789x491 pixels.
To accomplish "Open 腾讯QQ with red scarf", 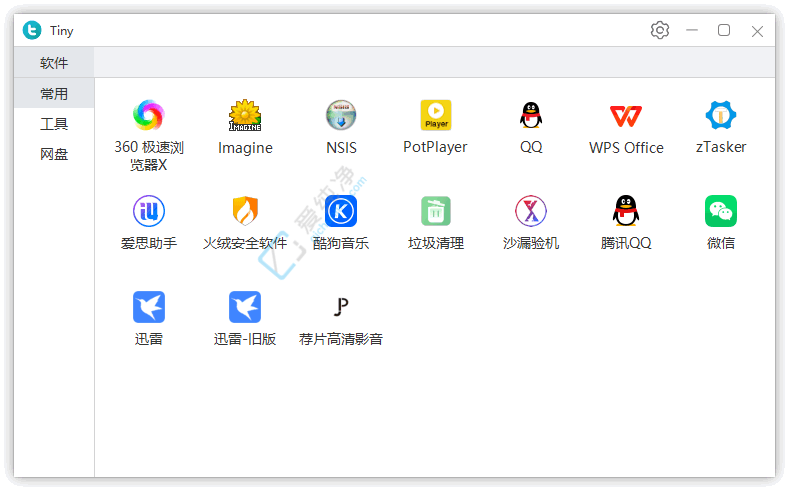I will coord(626,211).
